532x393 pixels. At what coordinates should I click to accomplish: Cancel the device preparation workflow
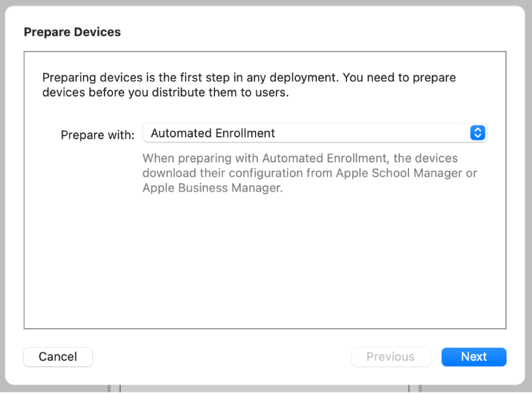[58, 356]
